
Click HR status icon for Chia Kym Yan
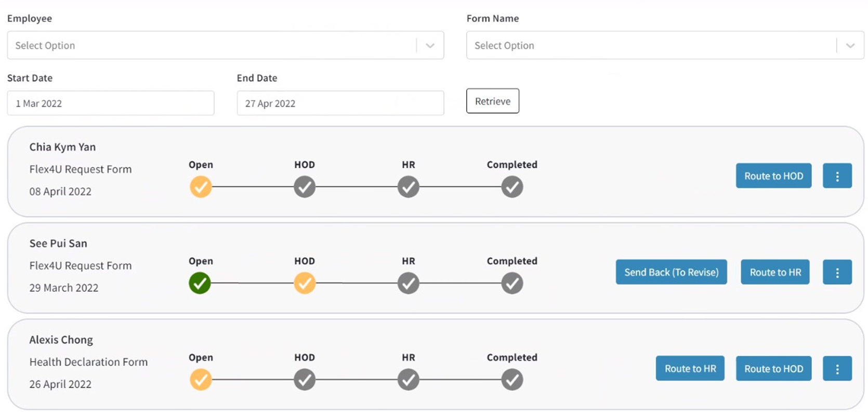pos(409,187)
